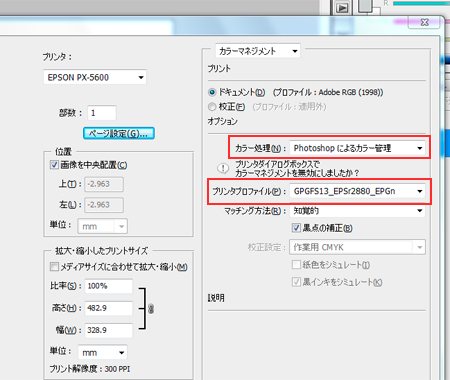This screenshot has height=380, width=450.
Task: Enable メディアサイズに合わせて拡大・縮小(M) checkbox
Action: (54, 267)
